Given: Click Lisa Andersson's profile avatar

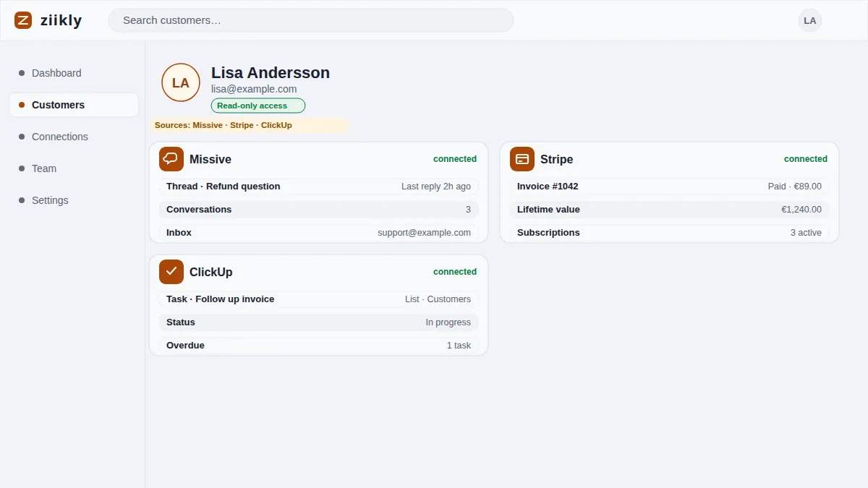Looking at the screenshot, I should pyautogui.click(x=181, y=82).
